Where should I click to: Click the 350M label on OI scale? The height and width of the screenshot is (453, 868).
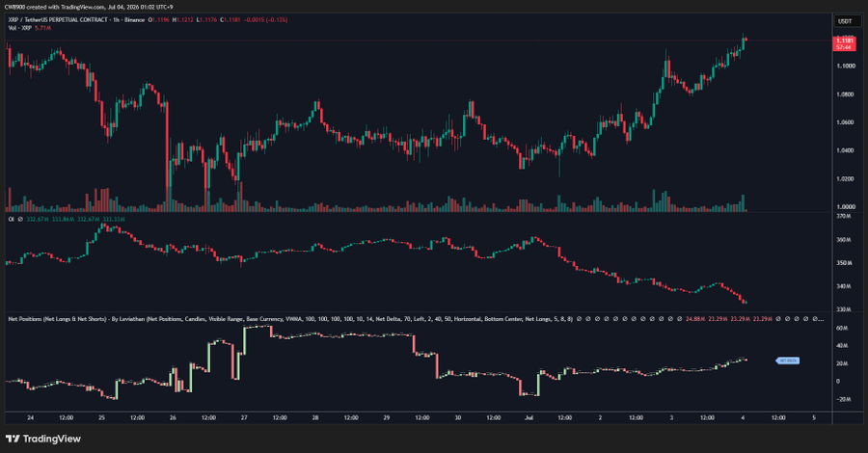[x=844, y=263]
